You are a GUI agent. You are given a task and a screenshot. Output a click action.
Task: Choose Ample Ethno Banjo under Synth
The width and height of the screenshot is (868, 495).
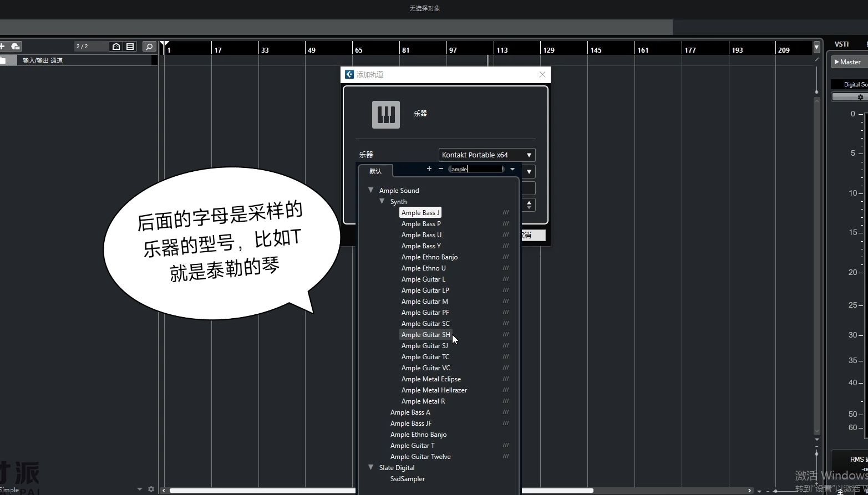click(x=429, y=257)
